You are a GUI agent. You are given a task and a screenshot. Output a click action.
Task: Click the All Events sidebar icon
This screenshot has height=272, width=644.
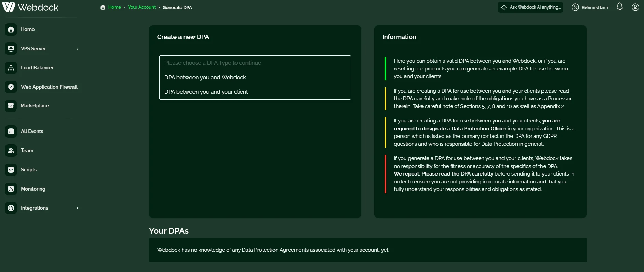click(11, 131)
